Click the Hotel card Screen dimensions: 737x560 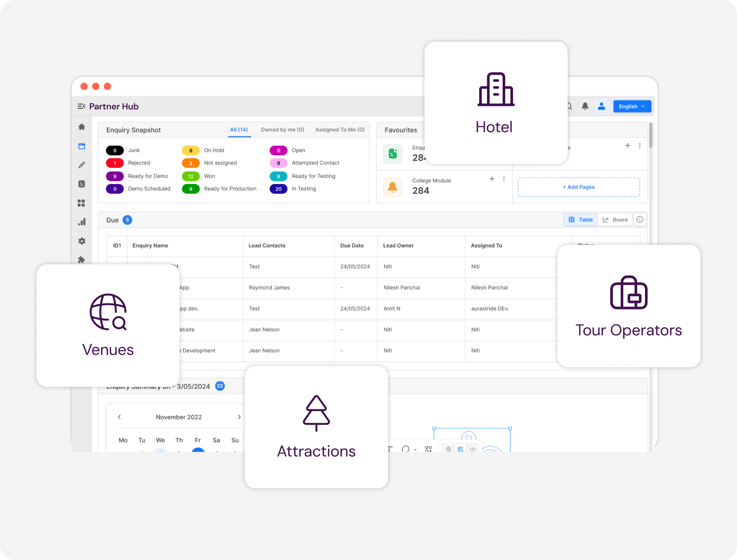tap(496, 103)
